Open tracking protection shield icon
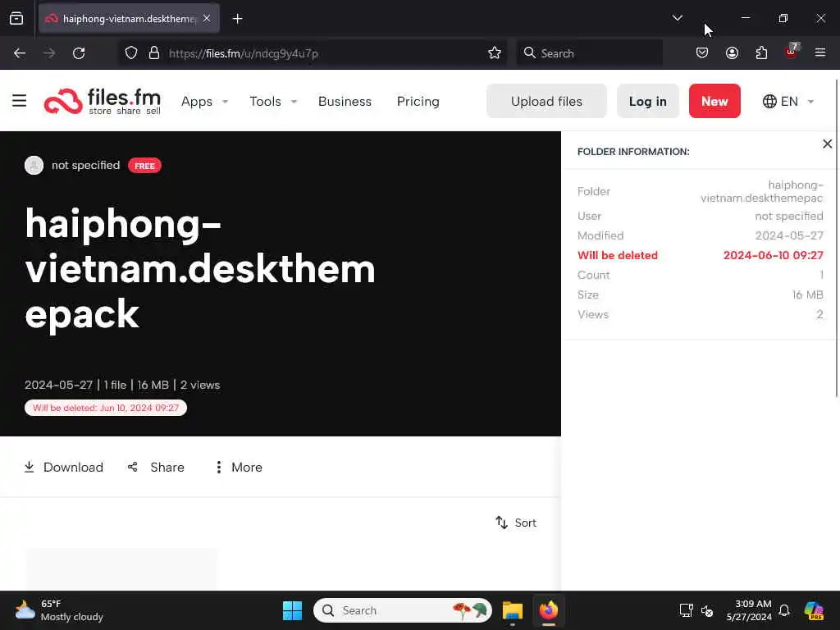Screen dimensions: 840x630 131,52
